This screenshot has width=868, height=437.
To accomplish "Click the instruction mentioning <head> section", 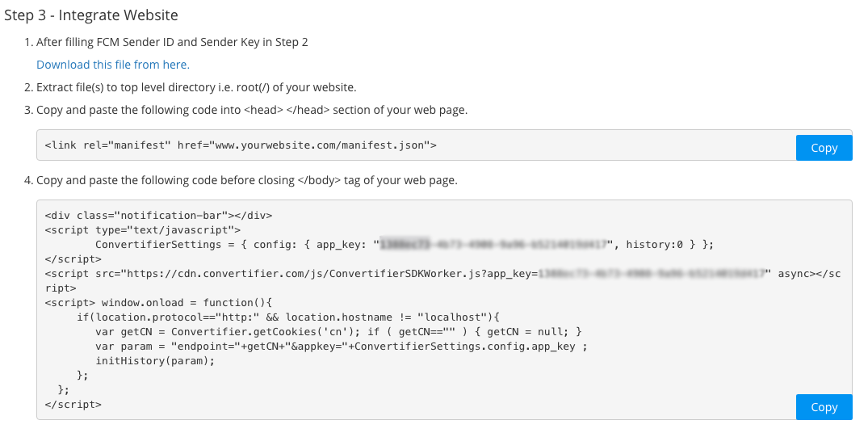I will [x=252, y=110].
